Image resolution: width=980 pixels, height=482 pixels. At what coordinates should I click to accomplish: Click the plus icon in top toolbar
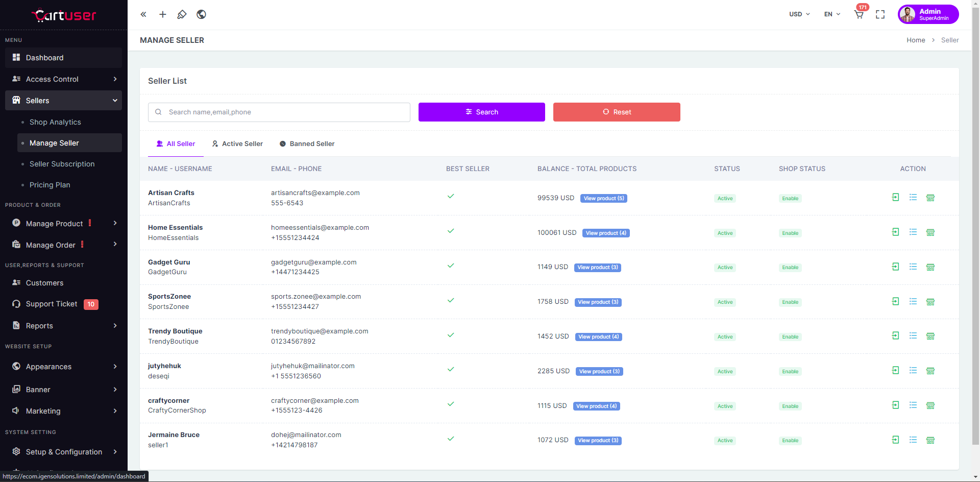[x=163, y=14]
